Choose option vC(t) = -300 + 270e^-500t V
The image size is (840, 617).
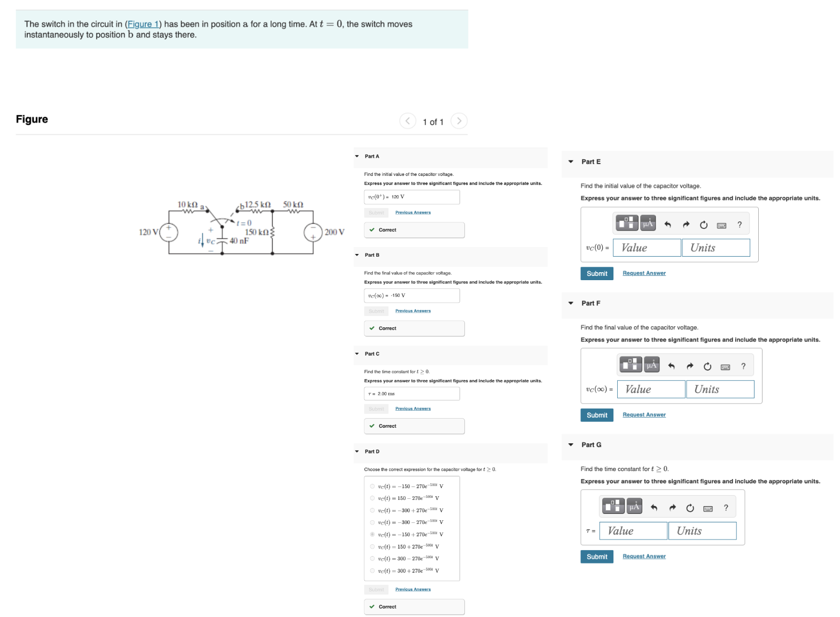click(372, 511)
